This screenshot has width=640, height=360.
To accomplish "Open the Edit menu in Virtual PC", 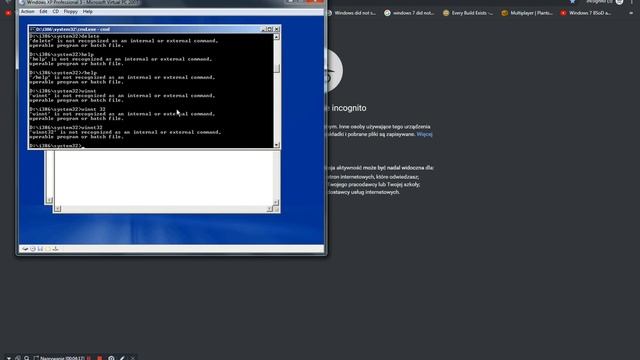I will click(x=43, y=11).
